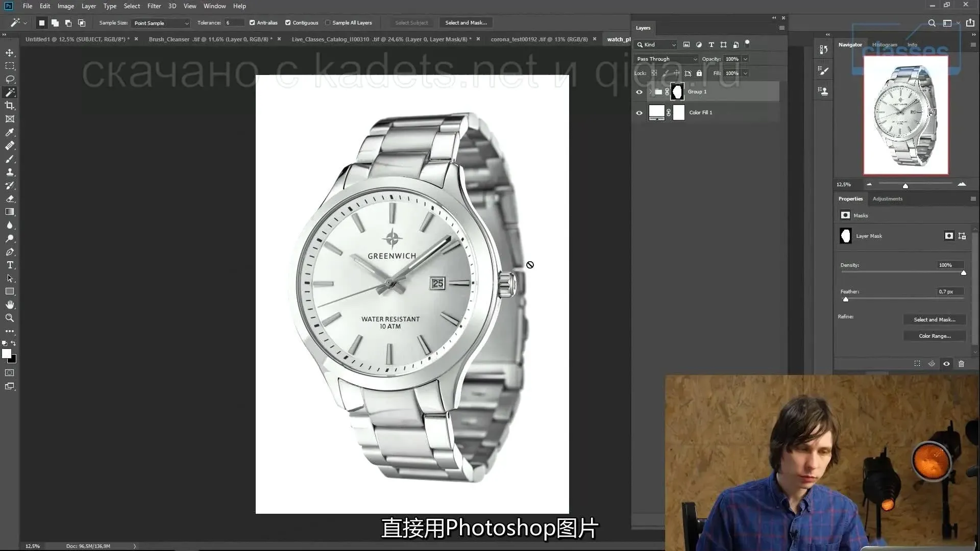
Task: Click the Color Range button
Action: coord(935,336)
